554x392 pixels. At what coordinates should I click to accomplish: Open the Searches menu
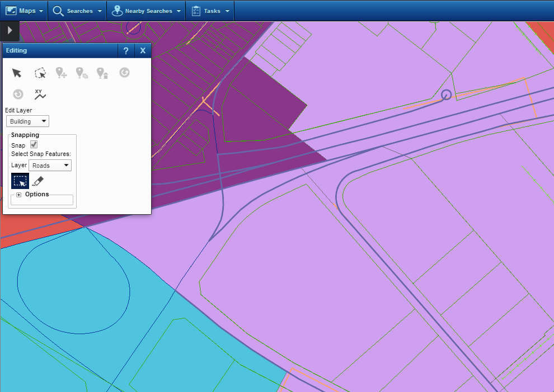coord(77,11)
